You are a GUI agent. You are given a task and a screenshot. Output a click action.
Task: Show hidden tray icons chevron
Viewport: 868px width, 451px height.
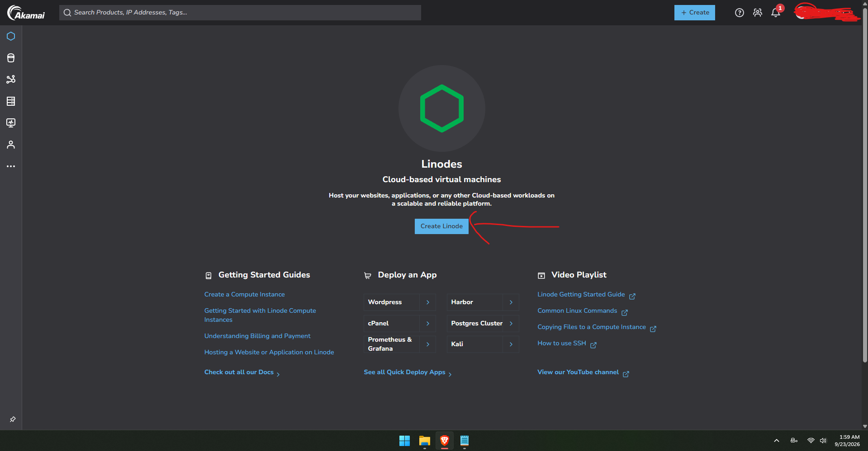pyautogui.click(x=777, y=441)
